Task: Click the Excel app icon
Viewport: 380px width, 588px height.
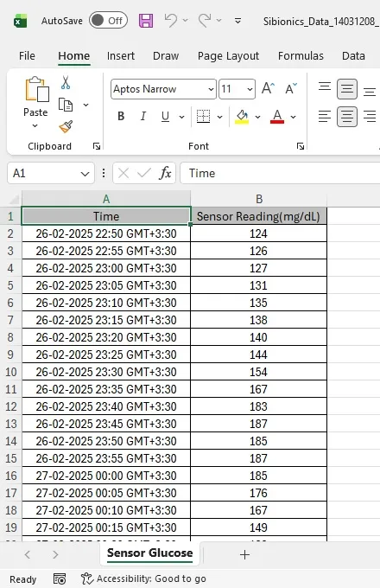Action: click(x=20, y=21)
